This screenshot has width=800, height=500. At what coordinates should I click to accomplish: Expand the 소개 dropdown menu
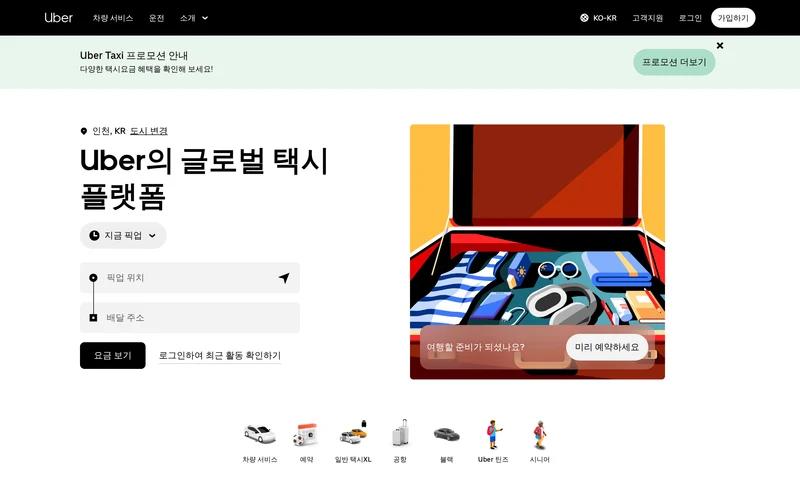194,18
